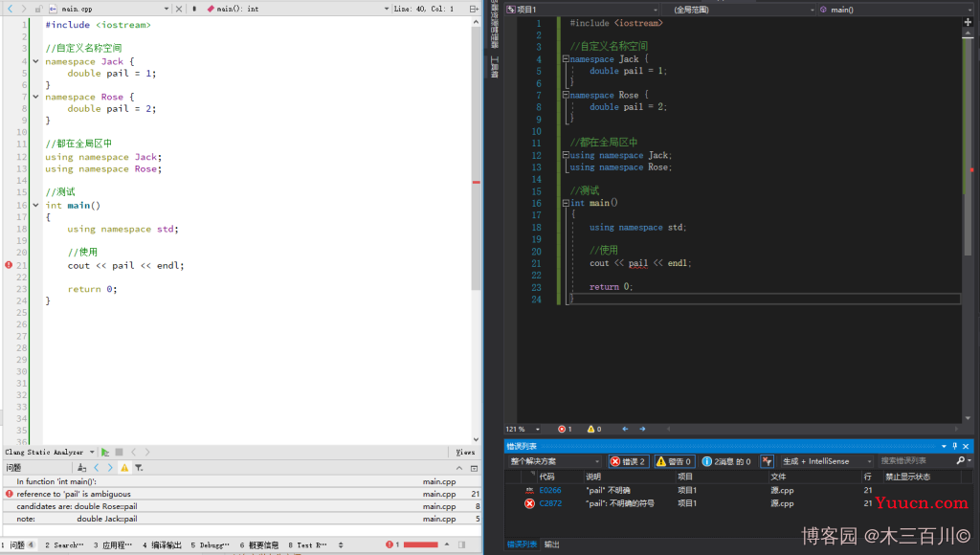Maximize the issues output pane
980x555 pixels.
coord(474,468)
